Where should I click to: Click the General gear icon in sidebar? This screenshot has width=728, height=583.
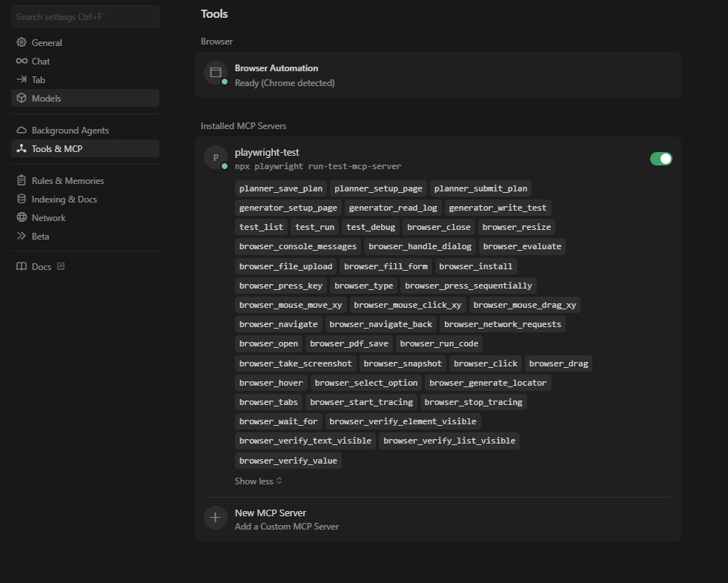tap(21, 42)
